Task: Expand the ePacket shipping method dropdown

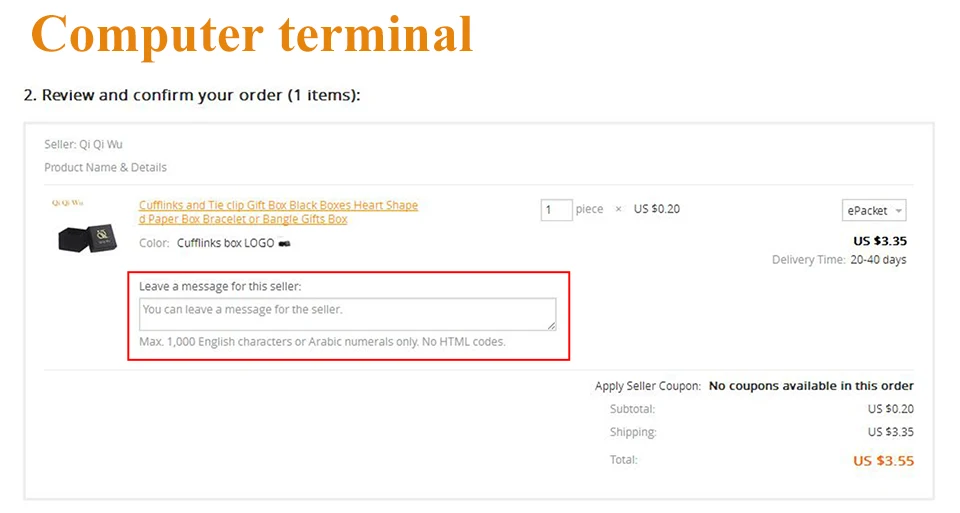Action: click(874, 211)
